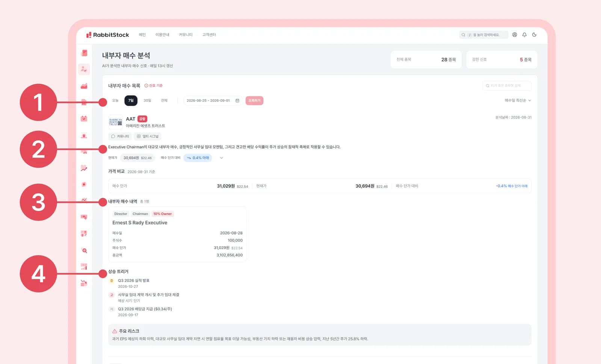Click the header search field
The height and width of the screenshot is (364, 601).
(483, 35)
